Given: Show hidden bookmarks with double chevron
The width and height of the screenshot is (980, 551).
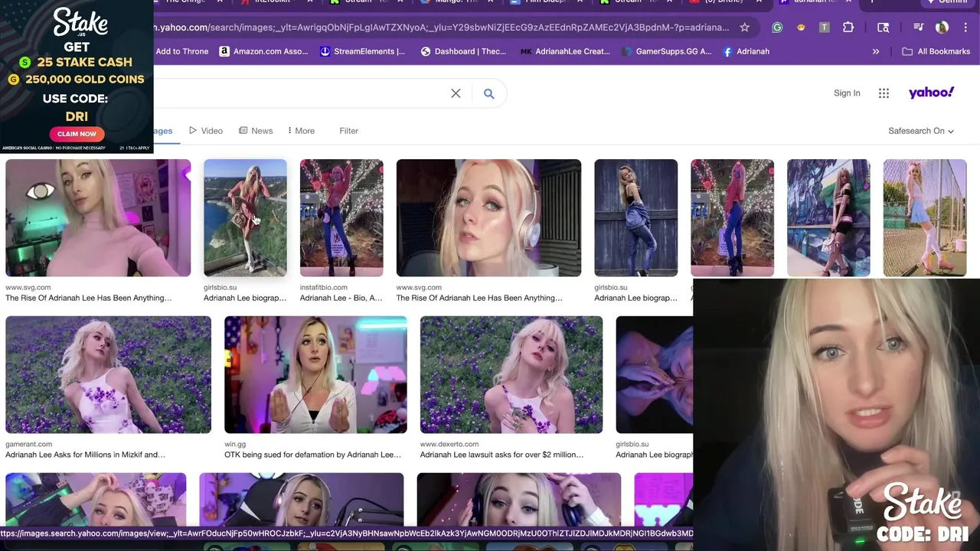Looking at the screenshot, I should click(x=876, y=51).
